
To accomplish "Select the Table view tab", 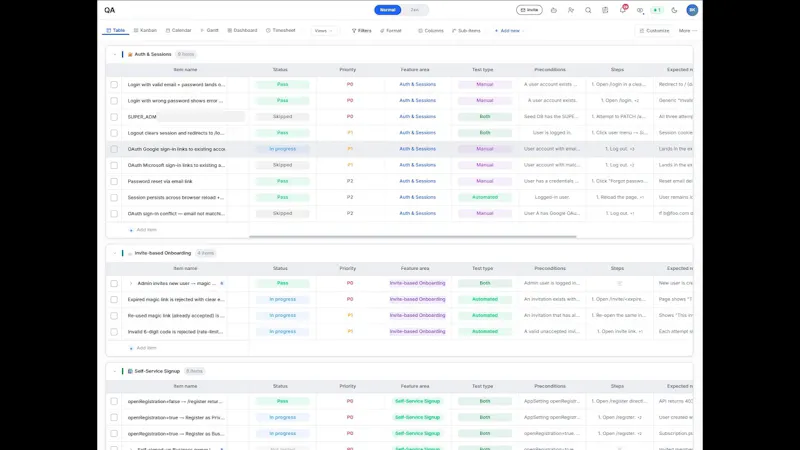I will pyautogui.click(x=116, y=31).
